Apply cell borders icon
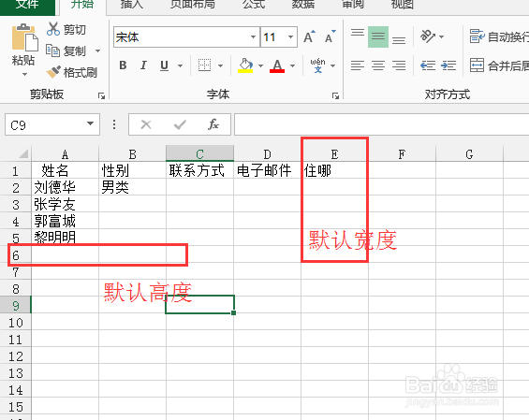This screenshot has width=529, height=420. [204, 65]
